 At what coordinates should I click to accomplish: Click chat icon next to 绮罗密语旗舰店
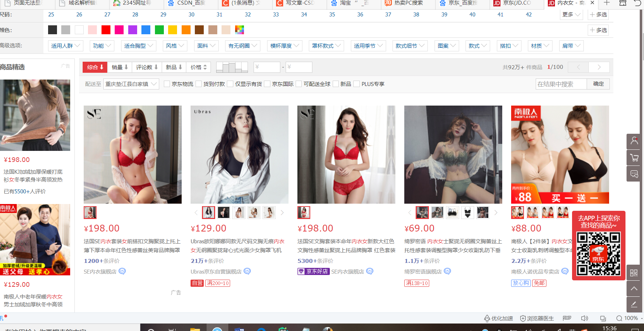tap(447, 271)
